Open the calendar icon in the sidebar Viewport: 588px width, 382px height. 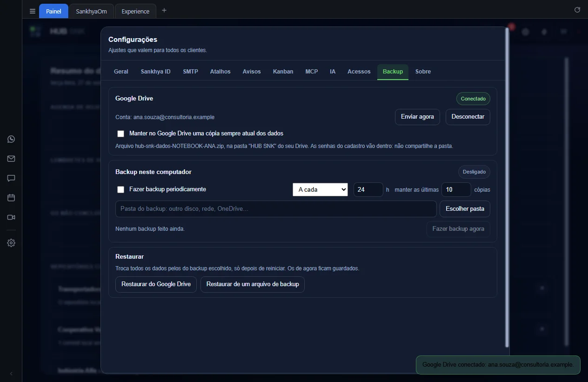pyautogui.click(x=11, y=198)
